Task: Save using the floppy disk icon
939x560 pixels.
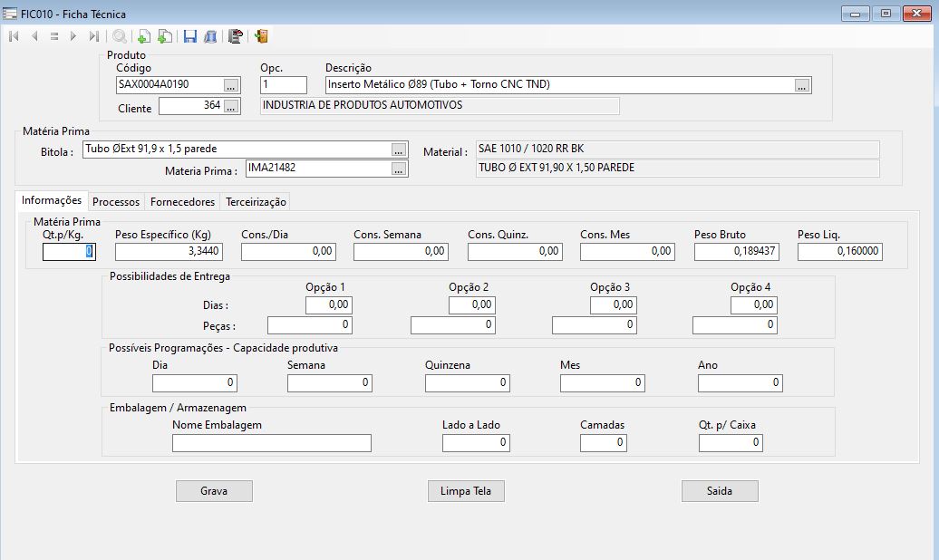Action: coord(190,36)
